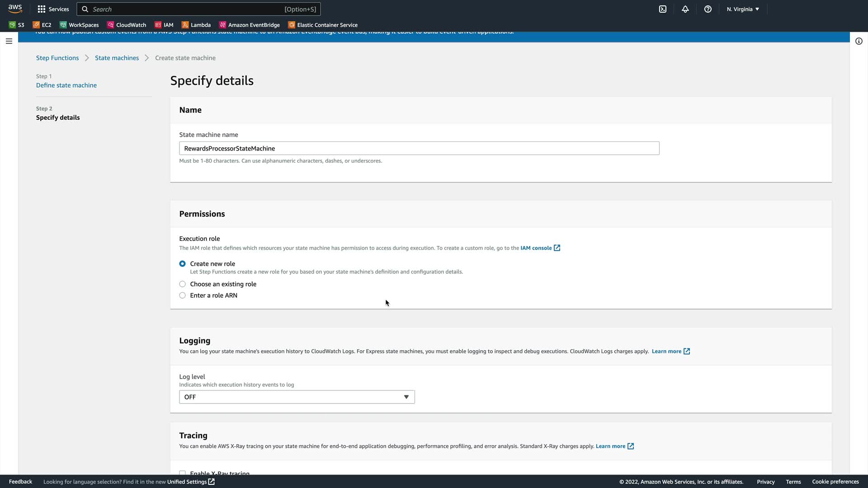The image size is (868, 488).
Task: Open the info panel icon
Action: click(859, 41)
